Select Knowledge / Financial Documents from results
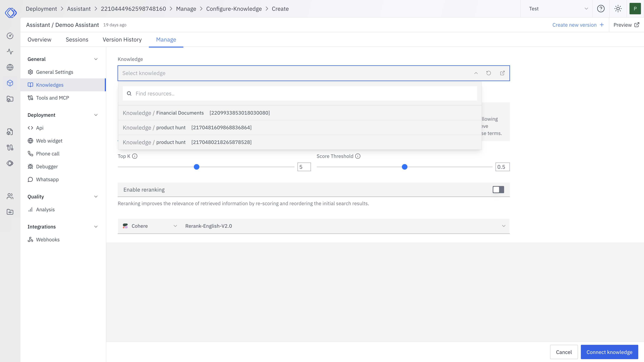Screen dimensions: 644x362 (196, 113)
